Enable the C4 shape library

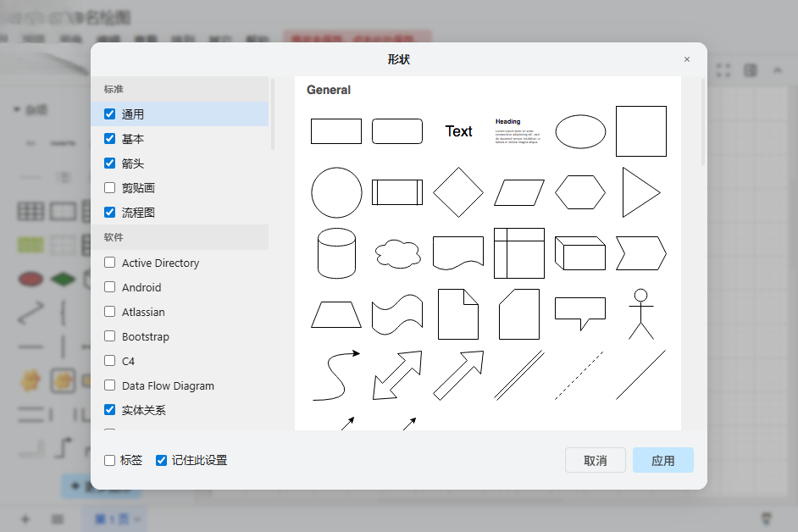pyautogui.click(x=109, y=360)
